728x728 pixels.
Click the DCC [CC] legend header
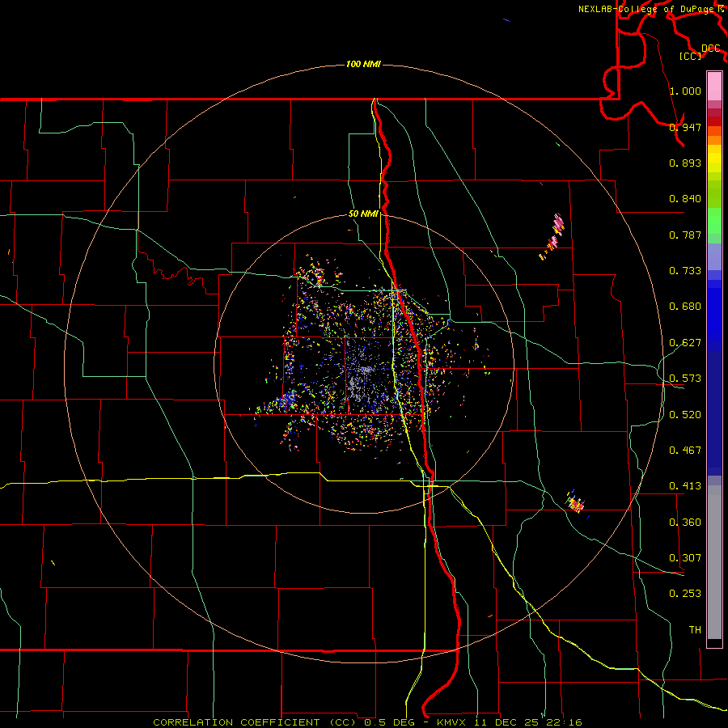coord(699,52)
